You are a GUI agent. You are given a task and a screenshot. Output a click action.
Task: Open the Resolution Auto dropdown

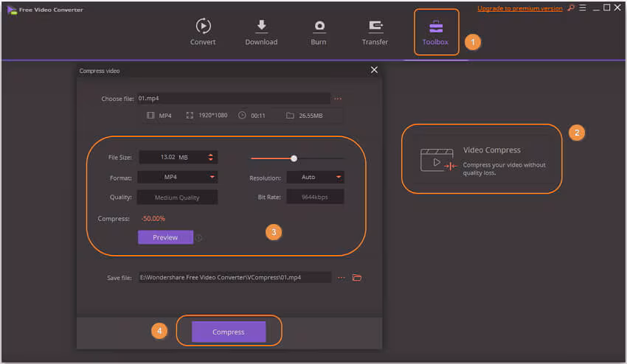tap(315, 177)
